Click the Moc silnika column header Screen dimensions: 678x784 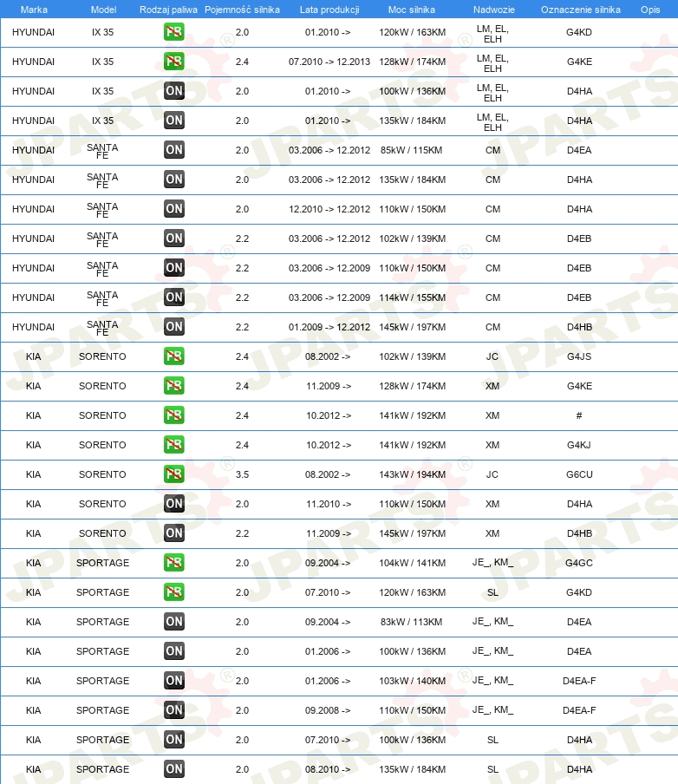pos(412,10)
